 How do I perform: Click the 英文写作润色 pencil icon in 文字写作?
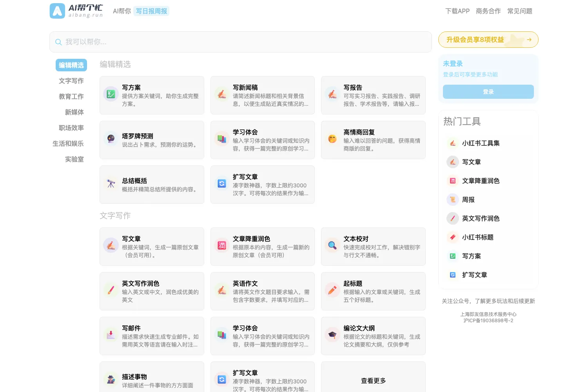[111, 290]
